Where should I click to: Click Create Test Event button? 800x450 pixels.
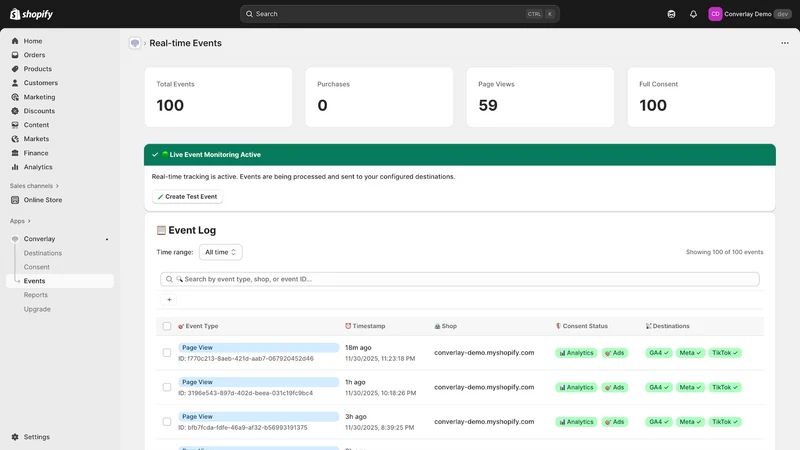(187, 196)
